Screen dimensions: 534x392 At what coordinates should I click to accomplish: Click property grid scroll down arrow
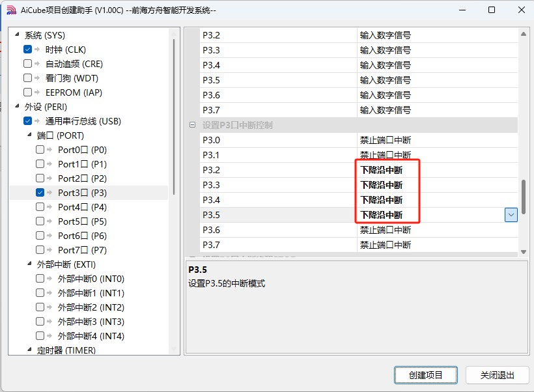tap(524, 252)
